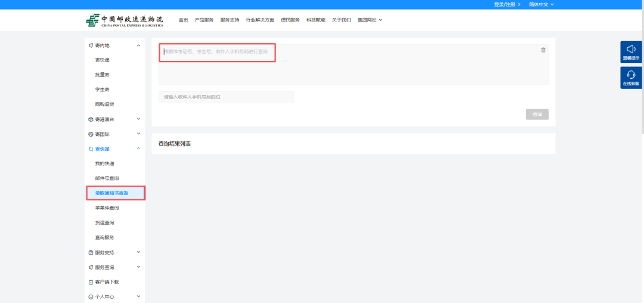Click the 服务查询 sidebar icon

91,267
